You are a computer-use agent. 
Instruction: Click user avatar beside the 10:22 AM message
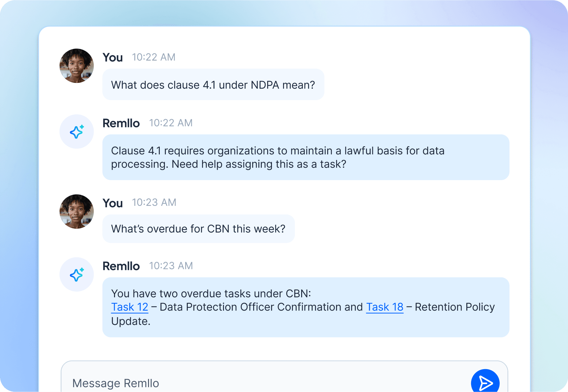click(x=77, y=66)
